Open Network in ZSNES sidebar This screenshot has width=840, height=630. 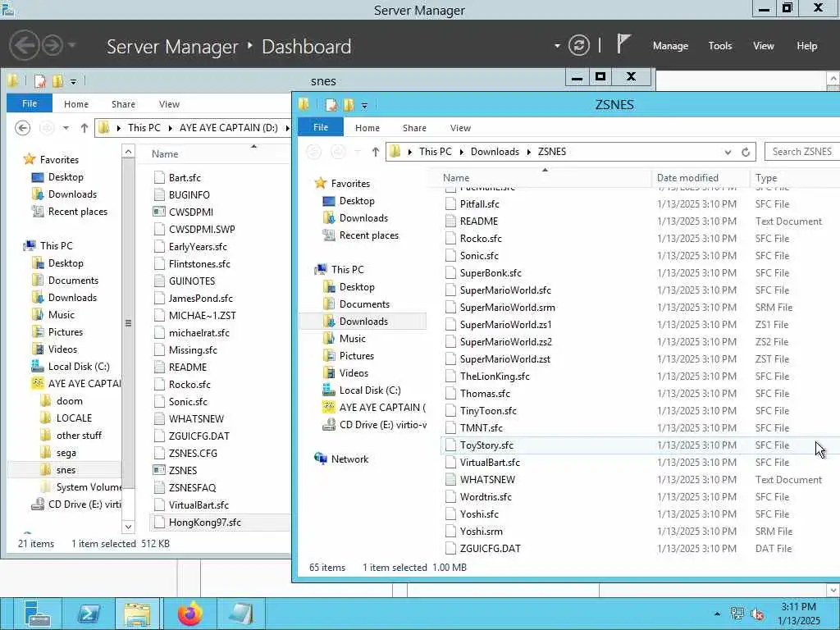tap(349, 459)
